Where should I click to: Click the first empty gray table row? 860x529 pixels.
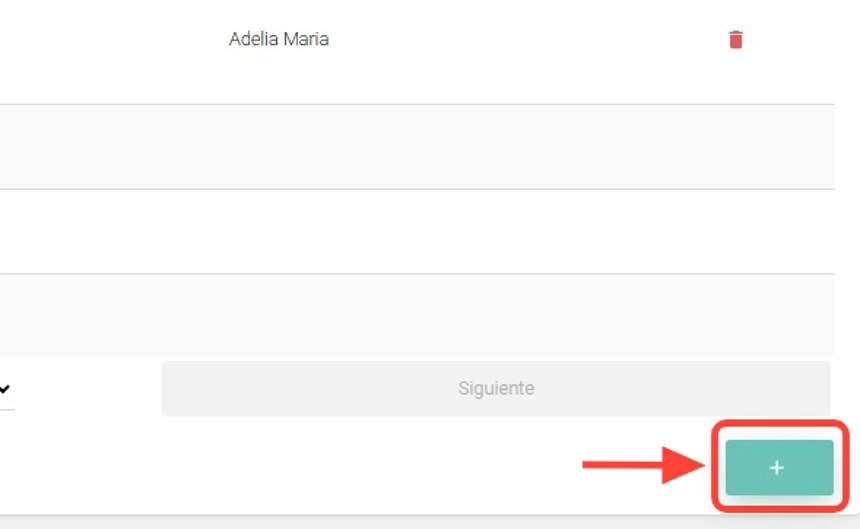(417, 147)
